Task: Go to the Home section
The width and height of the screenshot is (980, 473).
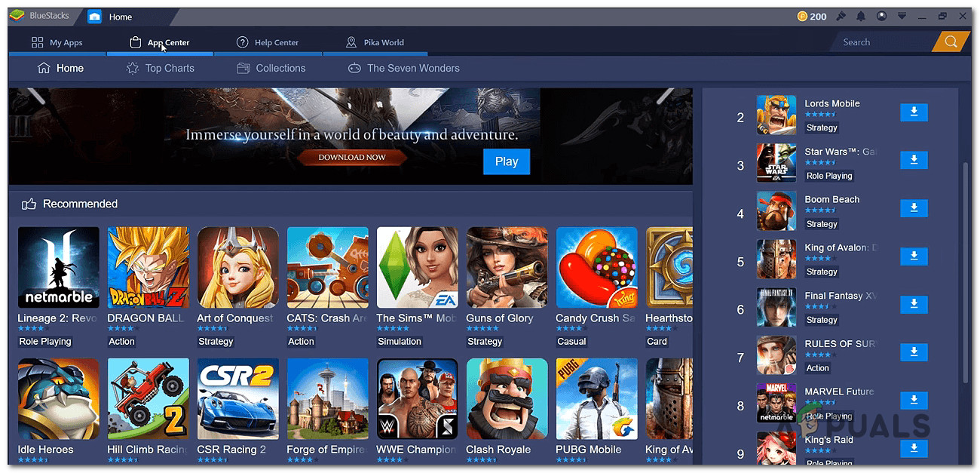Action: tap(60, 68)
